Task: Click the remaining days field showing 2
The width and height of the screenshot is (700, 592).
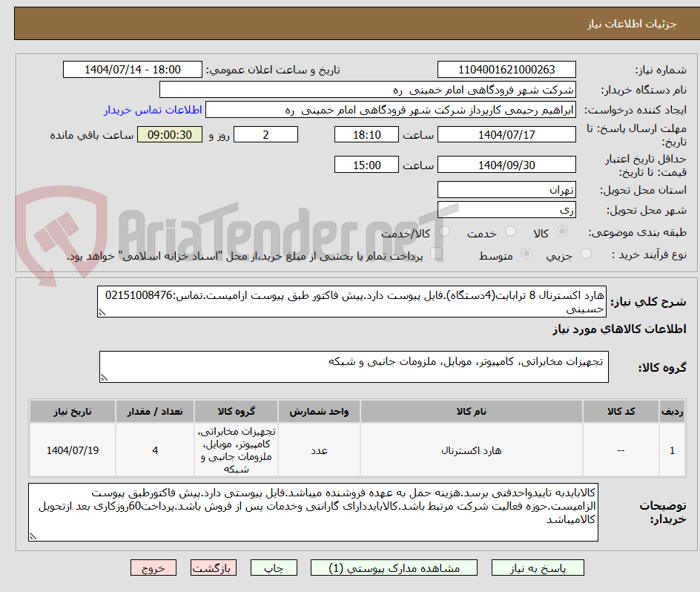Action: point(265,135)
